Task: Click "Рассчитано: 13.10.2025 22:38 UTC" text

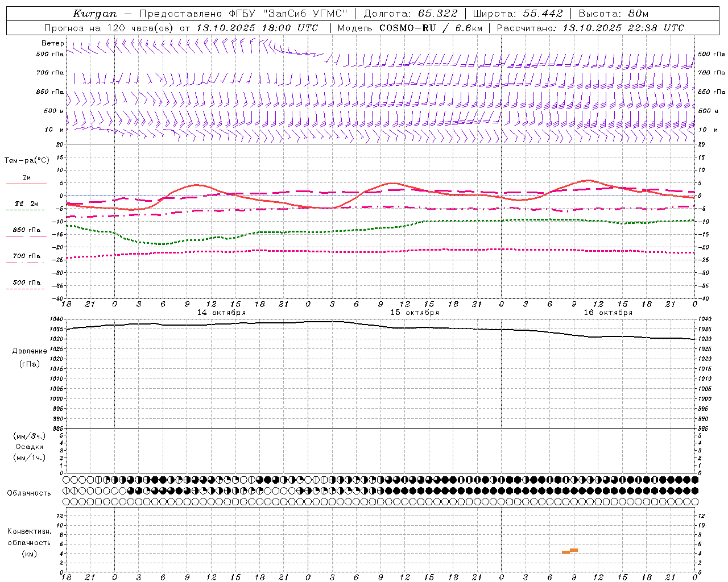Action: pyautogui.click(x=590, y=28)
